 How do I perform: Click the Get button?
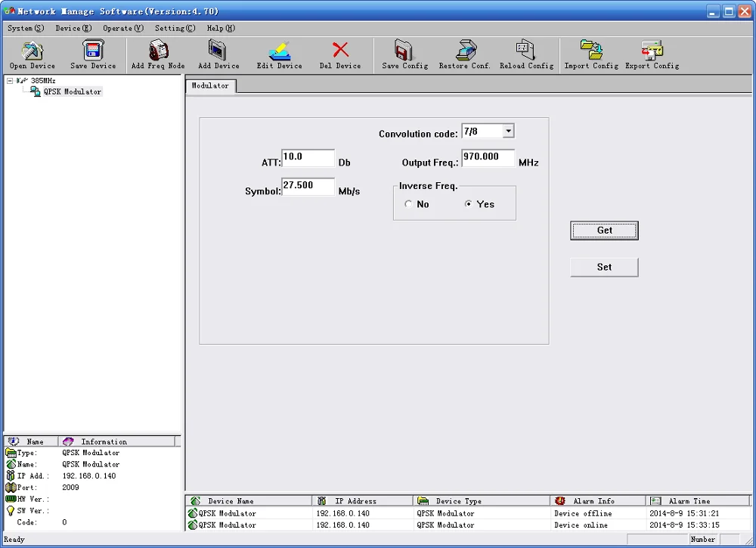coord(604,231)
